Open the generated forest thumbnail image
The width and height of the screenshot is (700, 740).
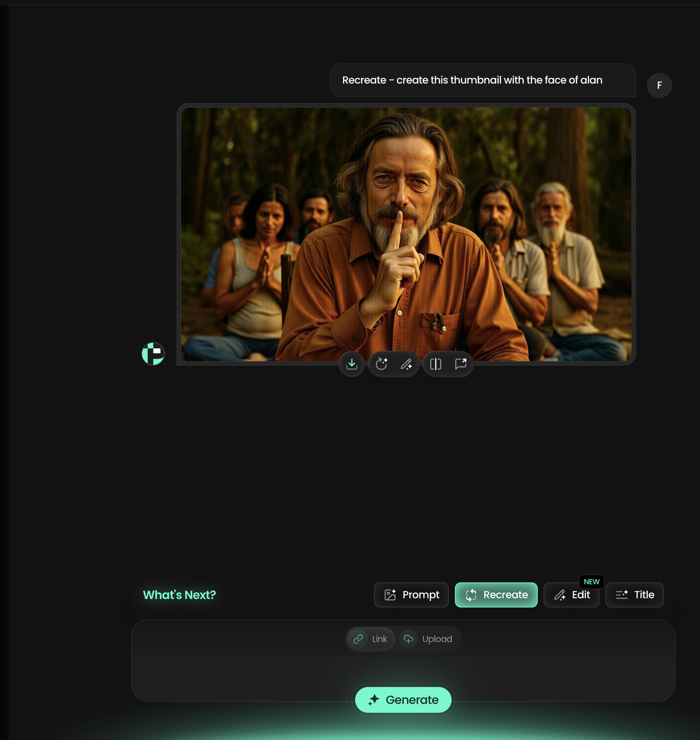click(406, 234)
